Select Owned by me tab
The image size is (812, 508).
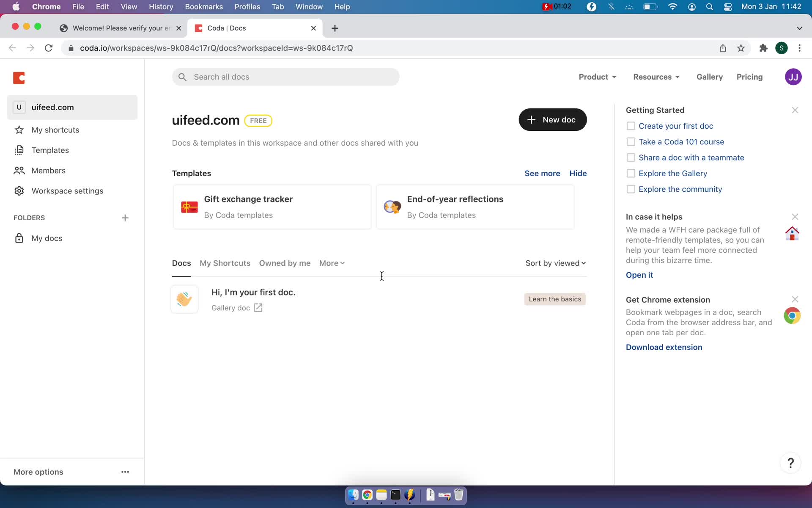[285, 263]
